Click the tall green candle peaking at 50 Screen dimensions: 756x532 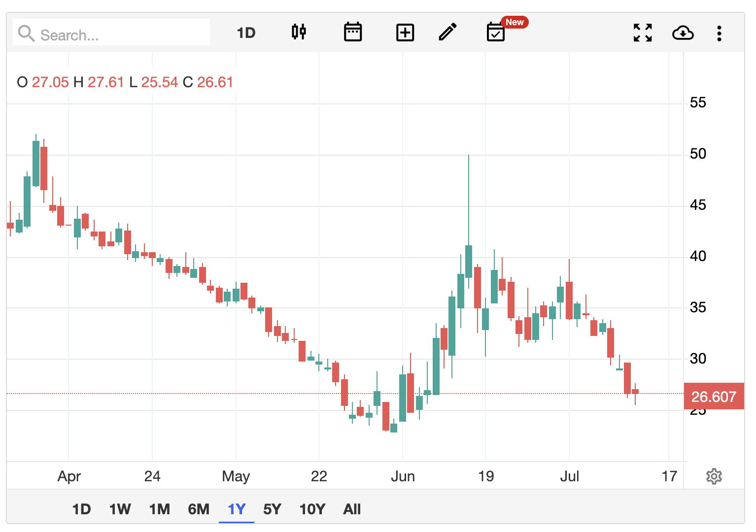coord(469,261)
